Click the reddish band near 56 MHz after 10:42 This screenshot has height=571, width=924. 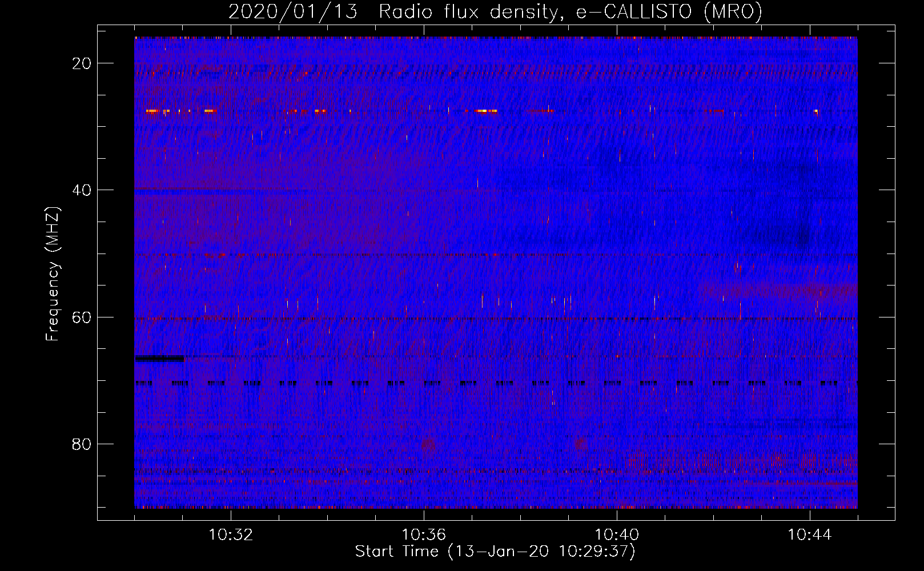[781, 292]
